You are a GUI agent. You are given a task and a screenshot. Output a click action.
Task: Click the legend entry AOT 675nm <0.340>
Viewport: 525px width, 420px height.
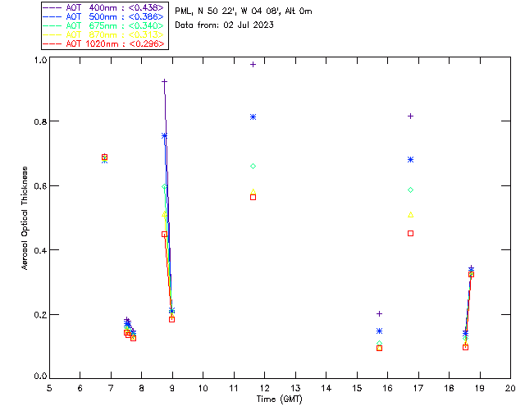pyautogui.click(x=103, y=25)
